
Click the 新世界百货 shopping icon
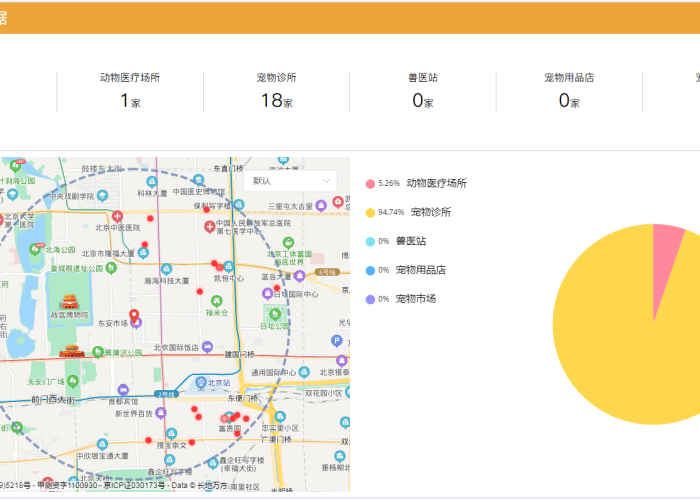pos(160,412)
